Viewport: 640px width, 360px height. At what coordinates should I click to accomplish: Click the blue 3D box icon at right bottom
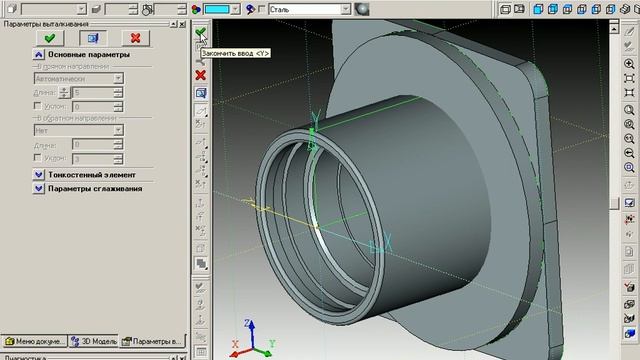629,333
